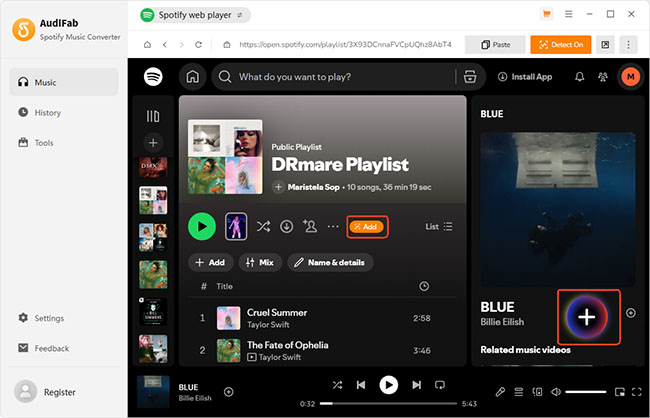Screen dimensions: 650x418
Task: Open Maristela Sop profile link
Action: tap(313, 187)
